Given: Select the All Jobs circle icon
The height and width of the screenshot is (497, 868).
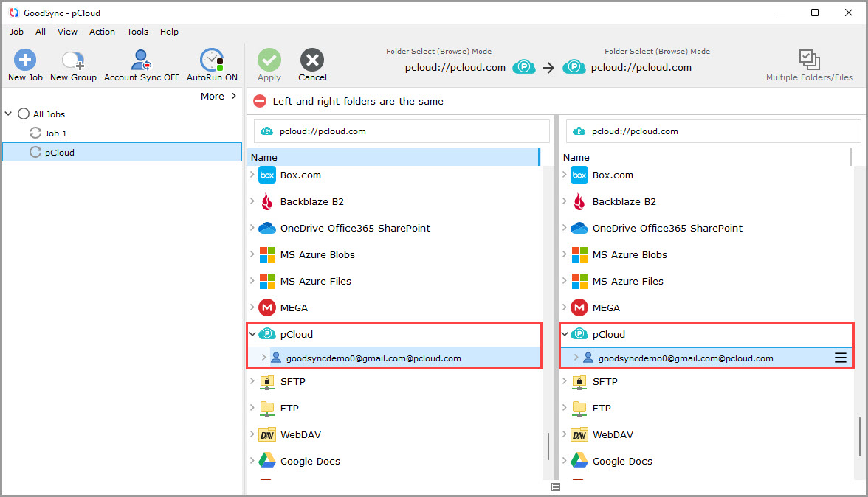Looking at the screenshot, I should pos(24,114).
